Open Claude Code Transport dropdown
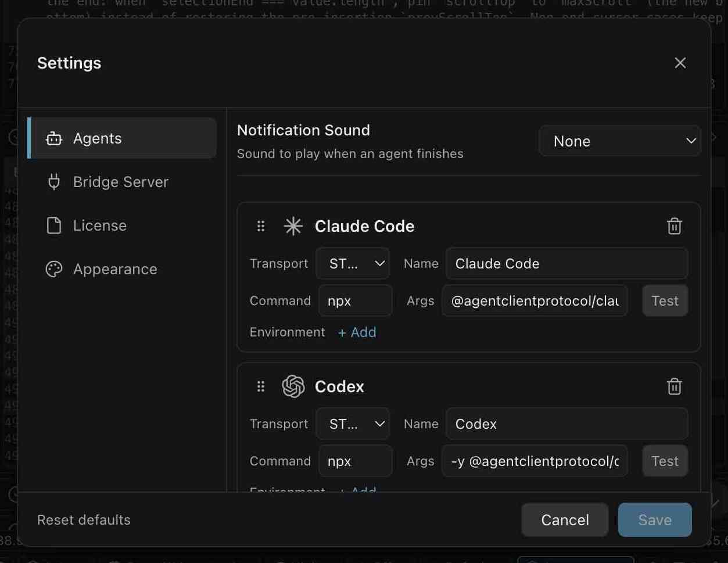 click(353, 263)
